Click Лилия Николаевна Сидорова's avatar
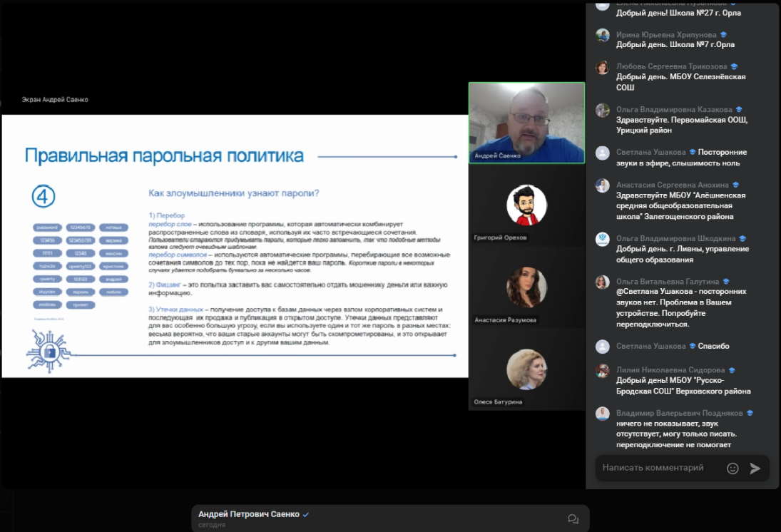781x532 pixels. coord(603,371)
